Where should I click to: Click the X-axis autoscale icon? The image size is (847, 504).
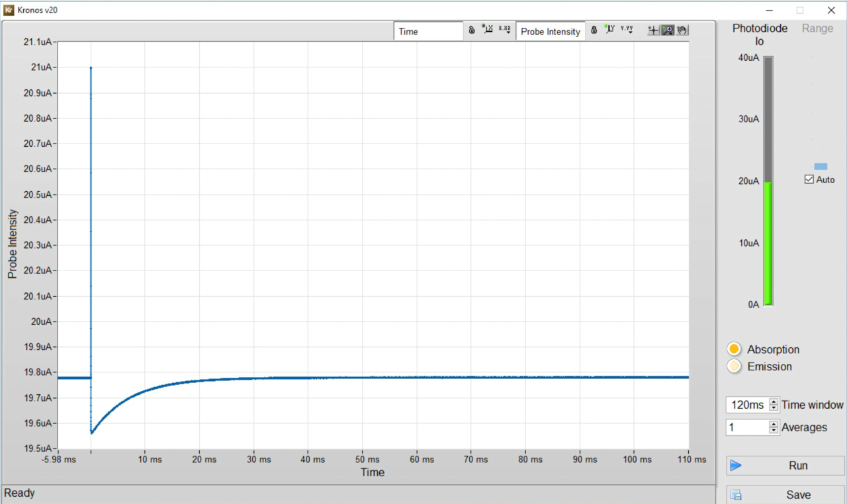pos(488,30)
